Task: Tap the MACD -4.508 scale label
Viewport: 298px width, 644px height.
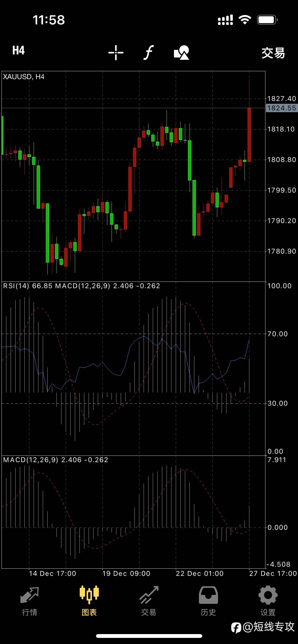Action: (278, 564)
